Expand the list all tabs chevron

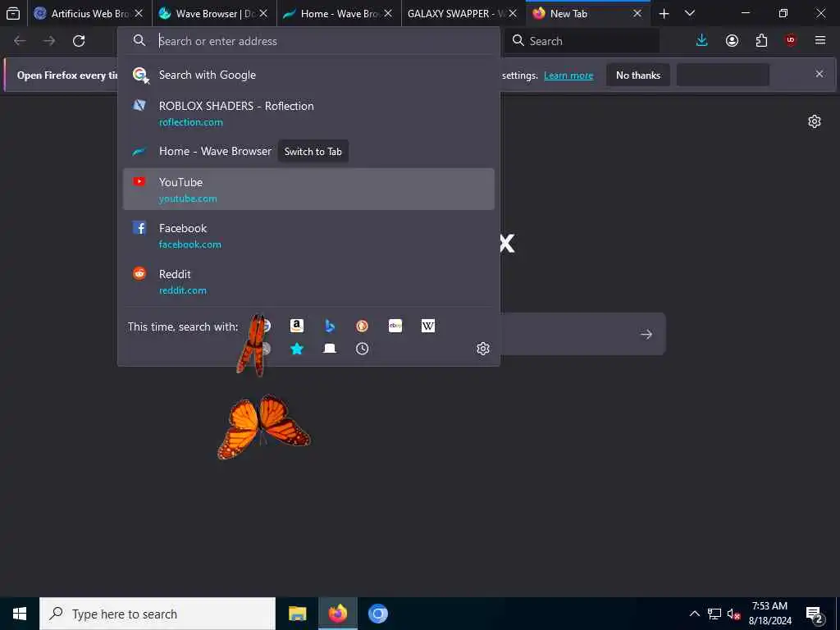(690, 13)
